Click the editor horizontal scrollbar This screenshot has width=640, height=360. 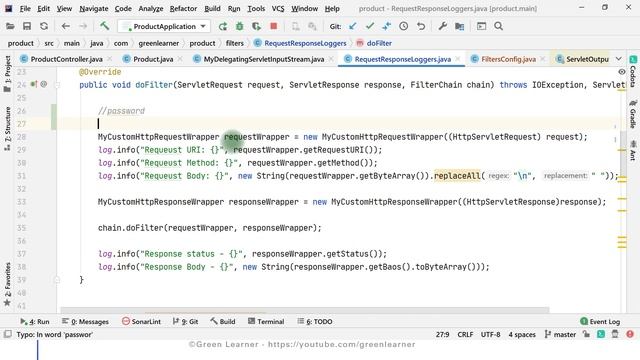305,310
